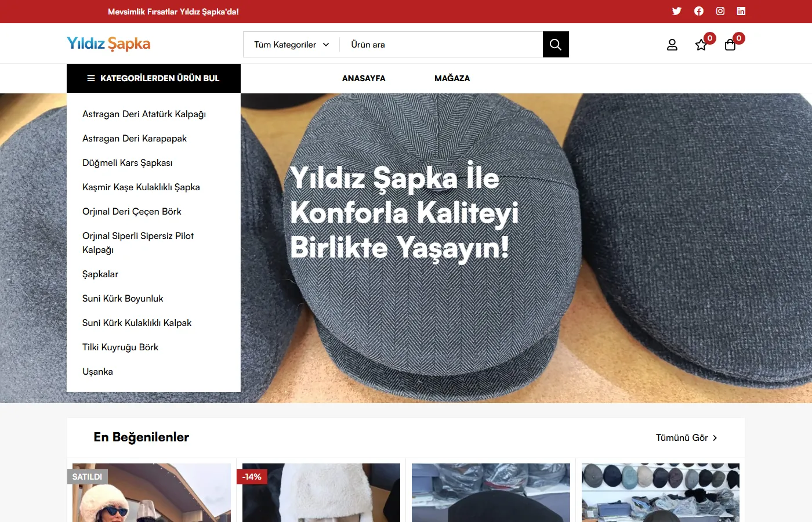Image resolution: width=812 pixels, height=522 pixels.
Task: Select Orjınal Deri Çeçen Börk category
Action: pyautogui.click(x=132, y=212)
